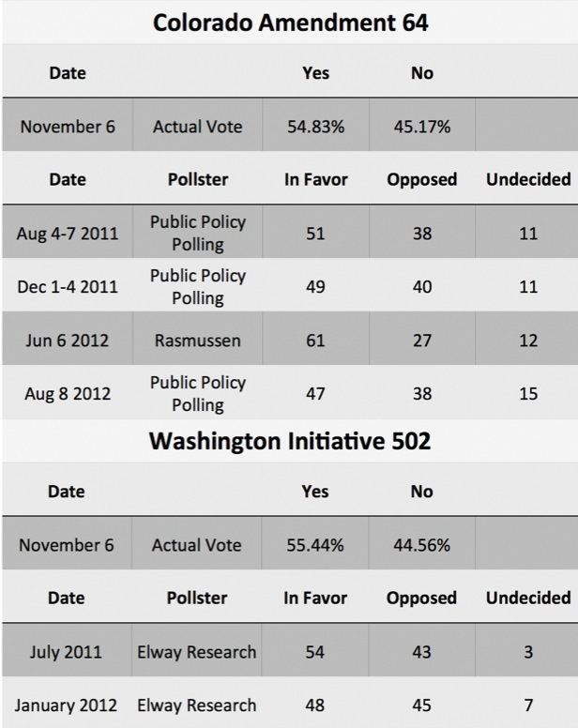Click the July 2011 date cell
578x728 pixels.
point(67,652)
